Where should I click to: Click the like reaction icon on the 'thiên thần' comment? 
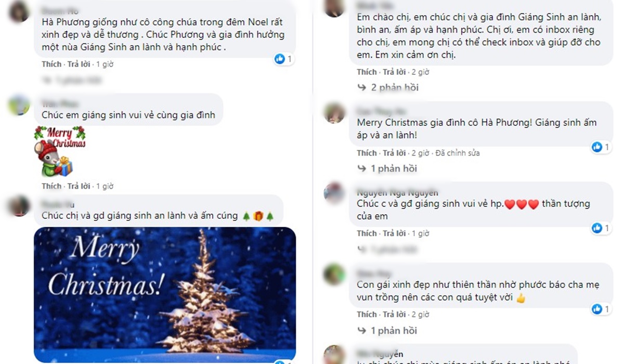(x=597, y=309)
